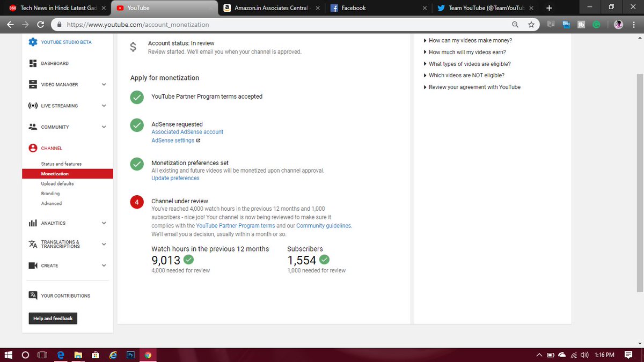Switch to the Tech News in Hindi tab
The height and width of the screenshot is (362, 644).
tap(57, 8)
